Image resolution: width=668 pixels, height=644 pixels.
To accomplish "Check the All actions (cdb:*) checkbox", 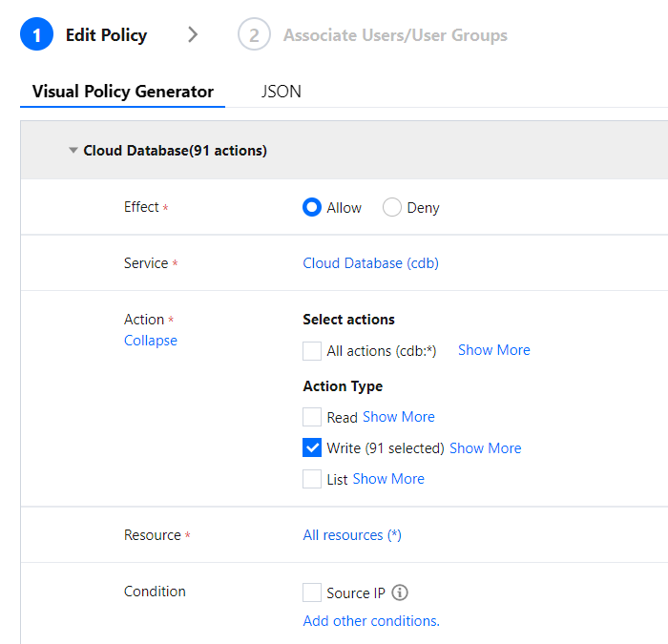I will (312, 350).
